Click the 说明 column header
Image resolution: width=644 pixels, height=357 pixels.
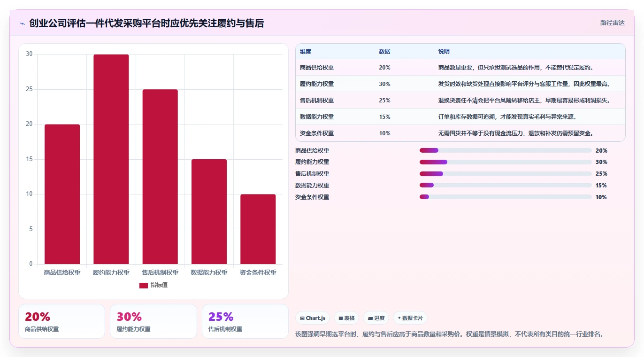444,52
